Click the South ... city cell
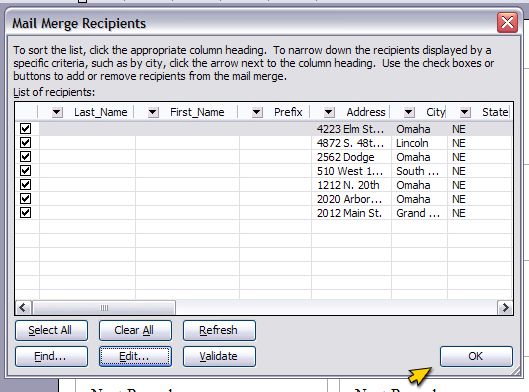This screenshot has height=392, width=529. [x=418, y=171]
